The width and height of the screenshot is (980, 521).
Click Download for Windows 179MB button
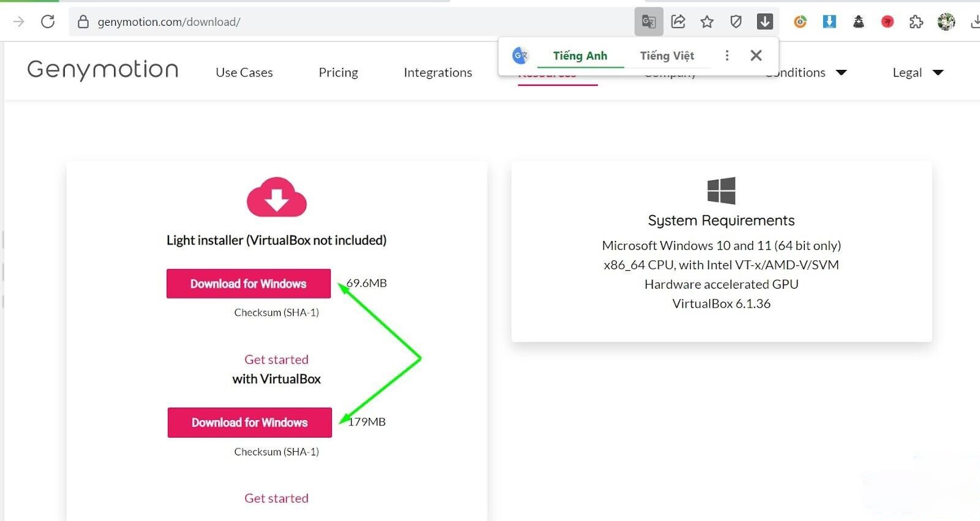click(x=250, y=422)
